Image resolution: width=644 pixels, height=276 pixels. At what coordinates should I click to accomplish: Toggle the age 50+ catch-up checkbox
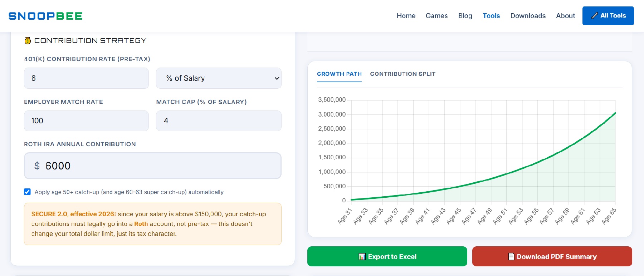point(27,192)
